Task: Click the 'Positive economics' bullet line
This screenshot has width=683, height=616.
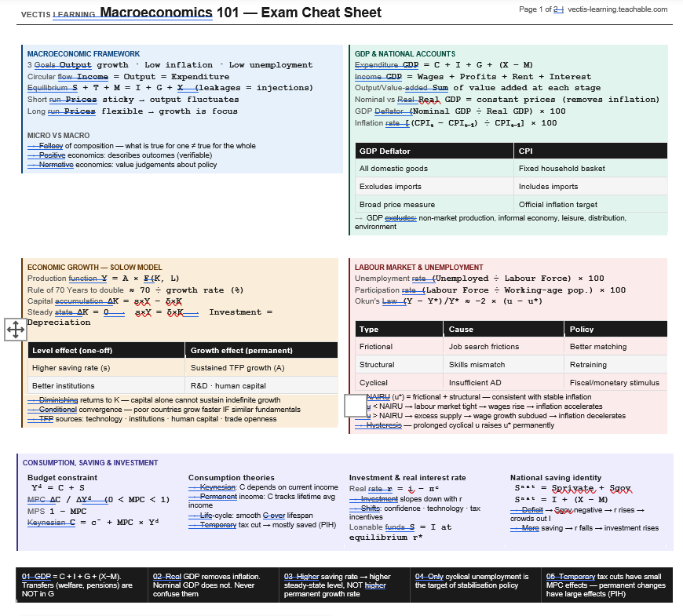Action: point(120,155)
